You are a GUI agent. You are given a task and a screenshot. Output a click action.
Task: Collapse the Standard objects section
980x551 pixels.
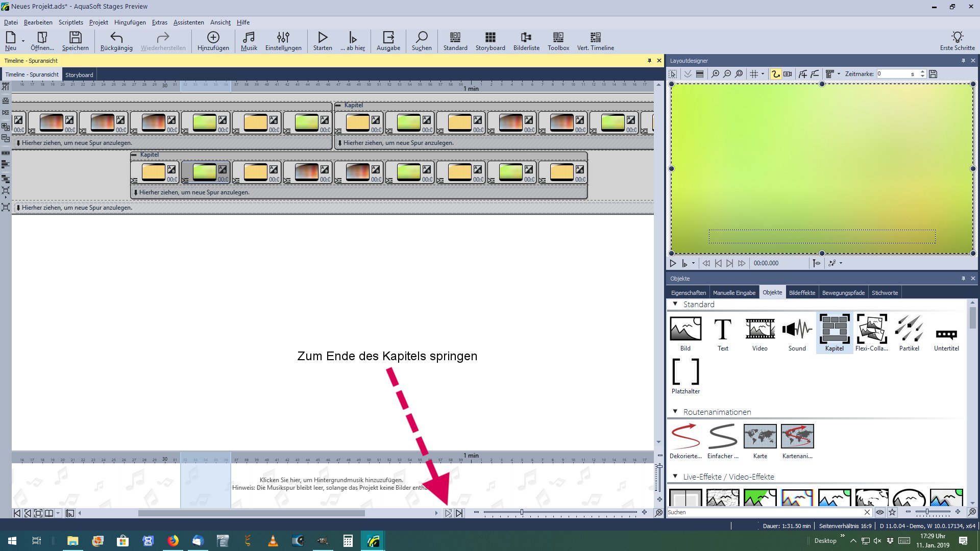point(675,304)
